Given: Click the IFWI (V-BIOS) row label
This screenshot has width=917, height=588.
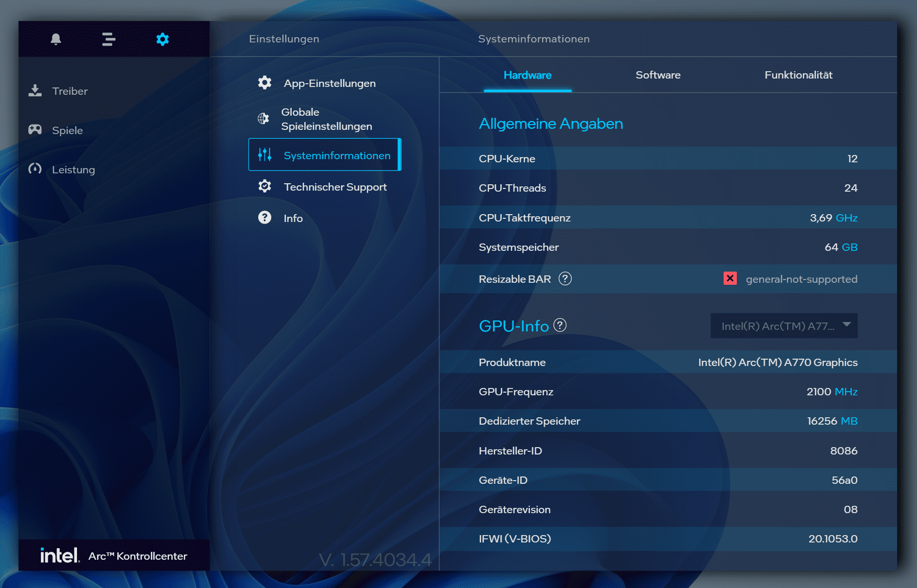Looking at the screenshot, I should tap(515, 539).
